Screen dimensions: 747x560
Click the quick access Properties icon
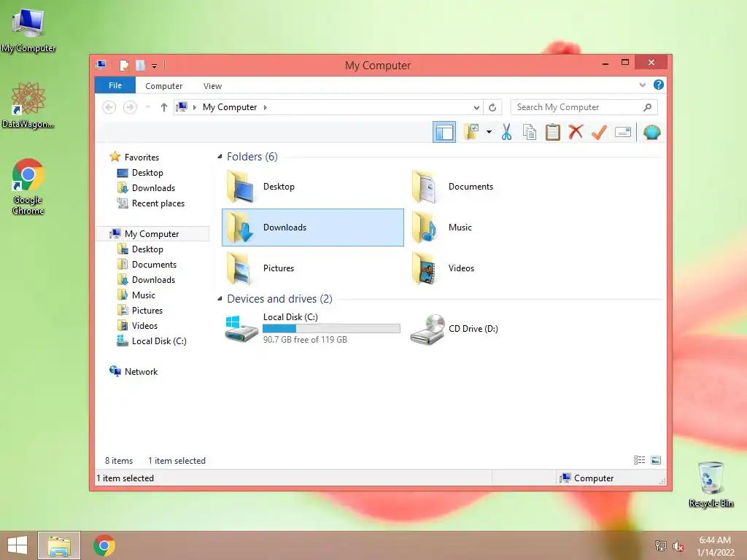(124, 65)
